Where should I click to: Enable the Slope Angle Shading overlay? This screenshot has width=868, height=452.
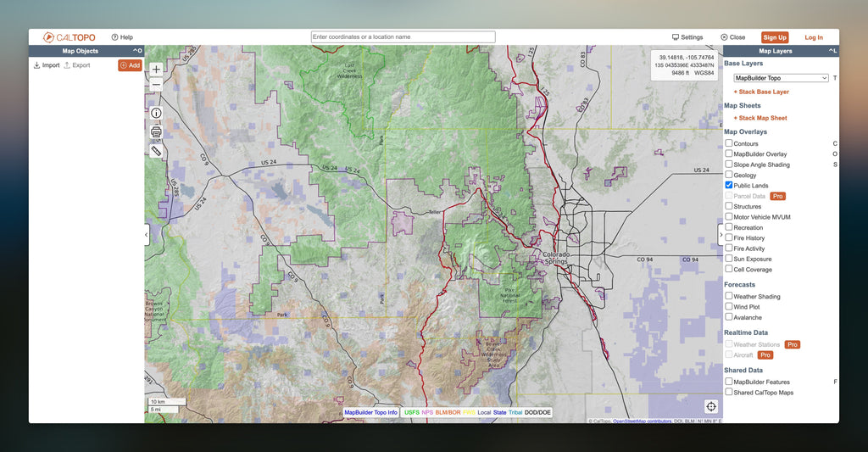[729, 165]
